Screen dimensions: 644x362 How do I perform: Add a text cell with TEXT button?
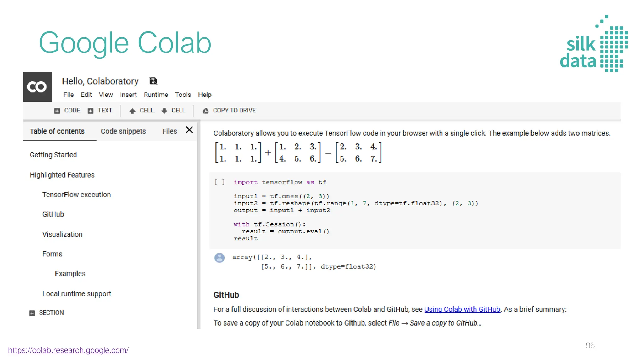pyautogui.click(x=100, y=111)
